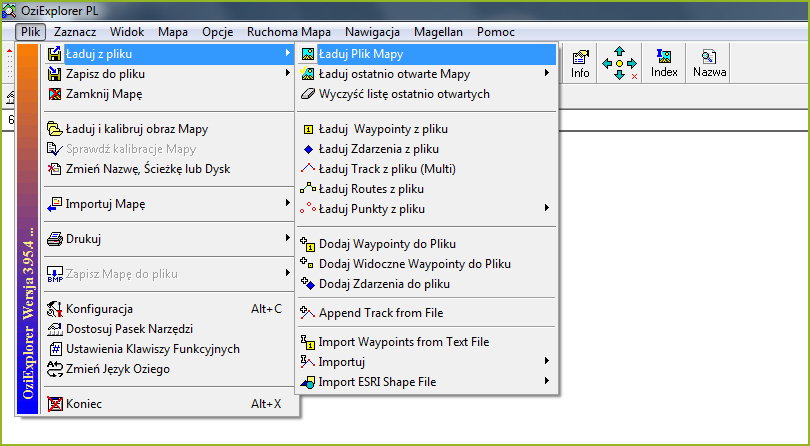810x446 pixels.
Task: Select Import Waypoints from Text File
Action: (426, 342)
